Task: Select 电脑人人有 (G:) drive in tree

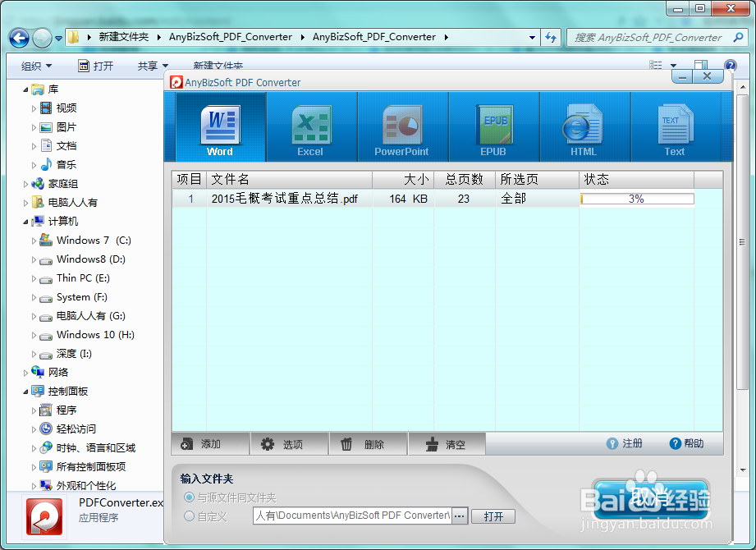Action: 90,316
